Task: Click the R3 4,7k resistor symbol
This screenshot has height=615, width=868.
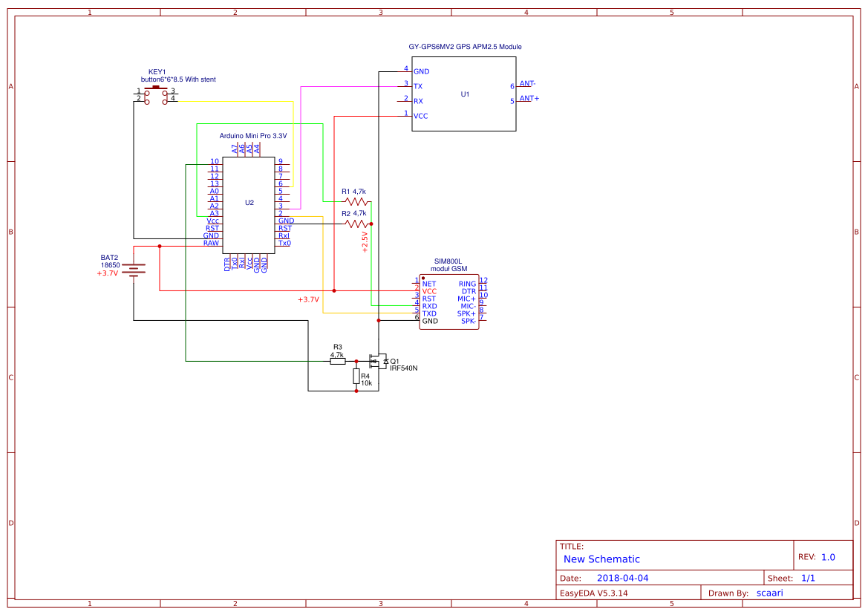Action: pos(338,362)
